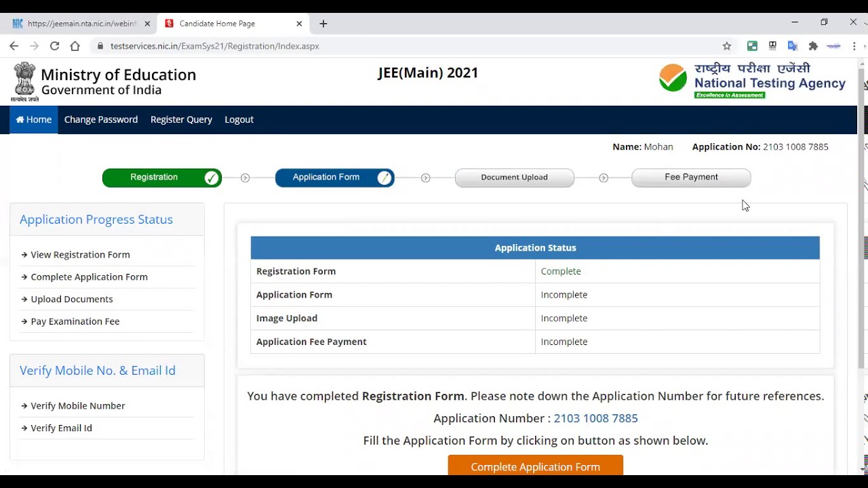
Task: Click the scrollbar down arrow
Action: 863,469
